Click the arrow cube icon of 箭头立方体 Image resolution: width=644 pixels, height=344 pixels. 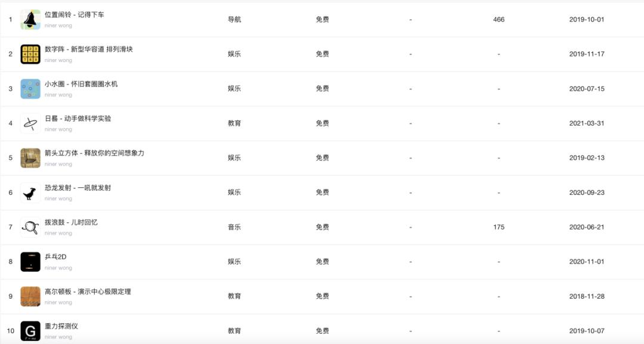(30, 158)
